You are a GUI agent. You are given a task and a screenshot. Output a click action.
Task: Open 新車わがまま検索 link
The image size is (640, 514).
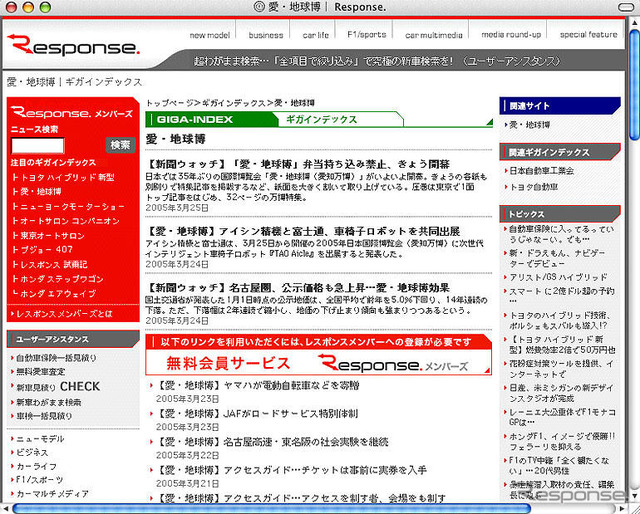click(x=47, y=402)
